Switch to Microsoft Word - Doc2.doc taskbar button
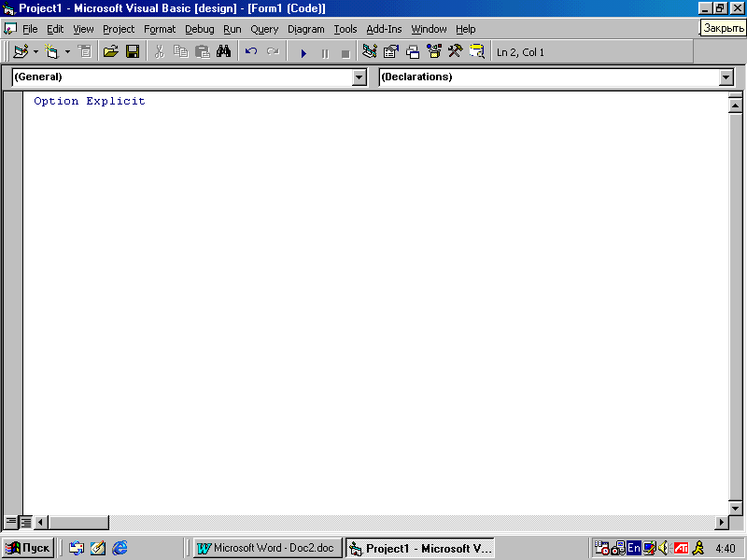The height and width of the screenshot is (560, 747). coord(268,548)
